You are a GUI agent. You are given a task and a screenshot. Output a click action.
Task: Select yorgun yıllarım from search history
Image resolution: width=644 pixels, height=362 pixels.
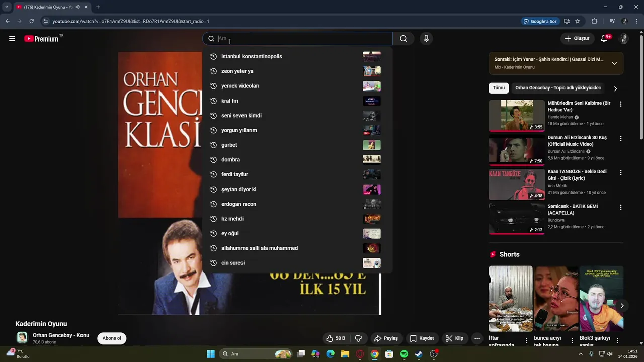pyautogui.click(x=297, y=130)
